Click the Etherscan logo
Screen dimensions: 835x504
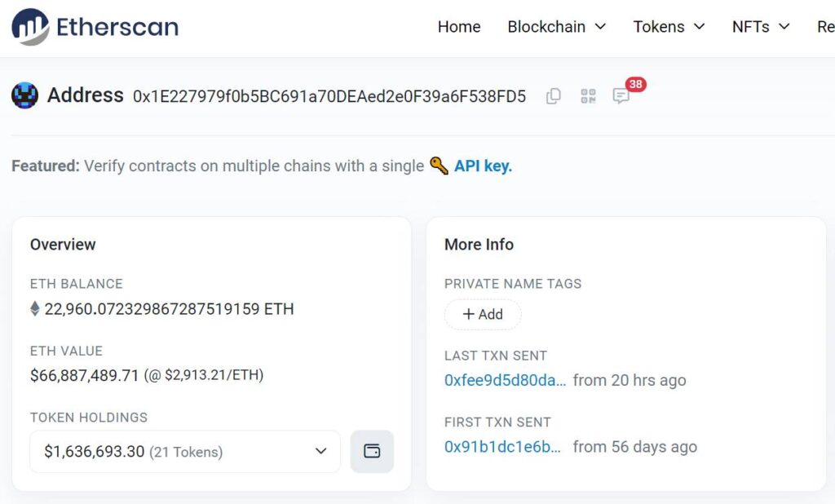pos(95,27)
